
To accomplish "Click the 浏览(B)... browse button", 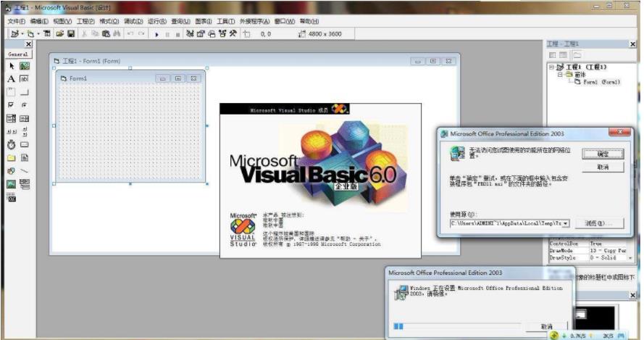I will (599, 223).
